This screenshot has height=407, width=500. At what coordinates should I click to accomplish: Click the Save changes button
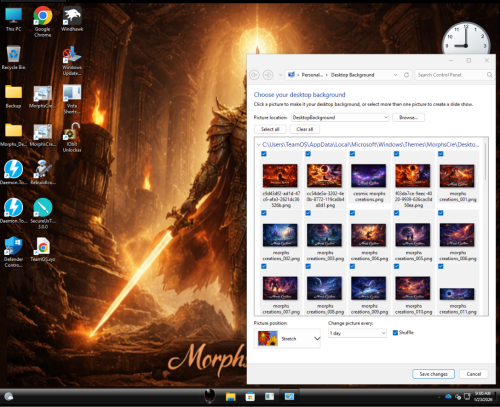tap(433, 374)
